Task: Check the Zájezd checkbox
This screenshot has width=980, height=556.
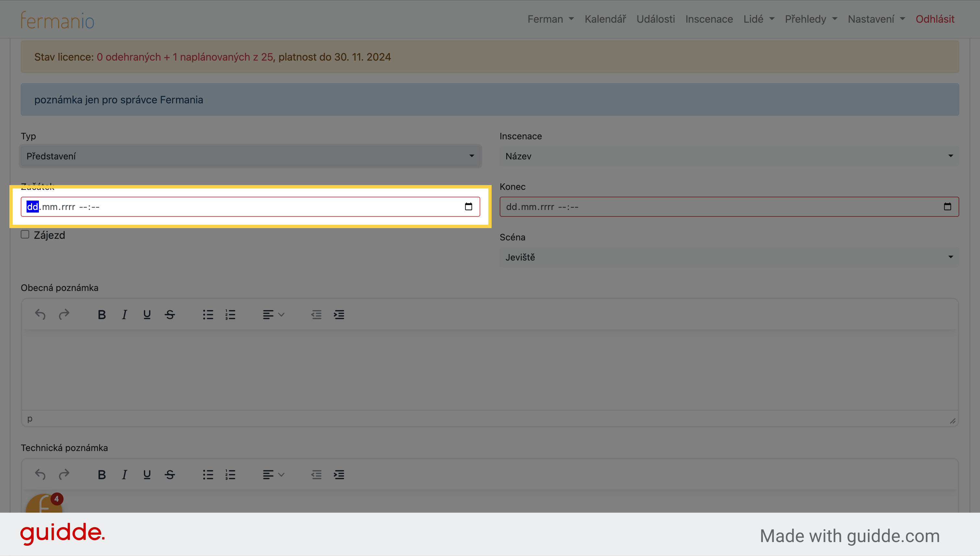Action: click(x=25, y=235)
